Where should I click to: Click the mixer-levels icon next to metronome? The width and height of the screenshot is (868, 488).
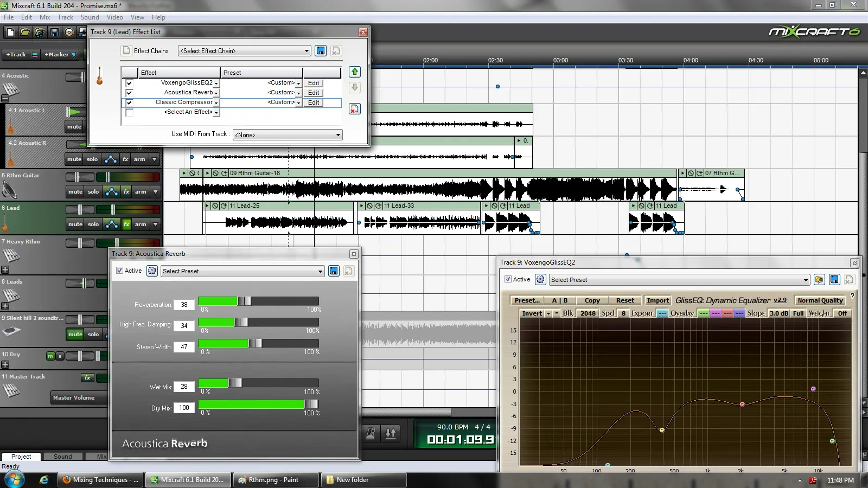tap(391, 433)
